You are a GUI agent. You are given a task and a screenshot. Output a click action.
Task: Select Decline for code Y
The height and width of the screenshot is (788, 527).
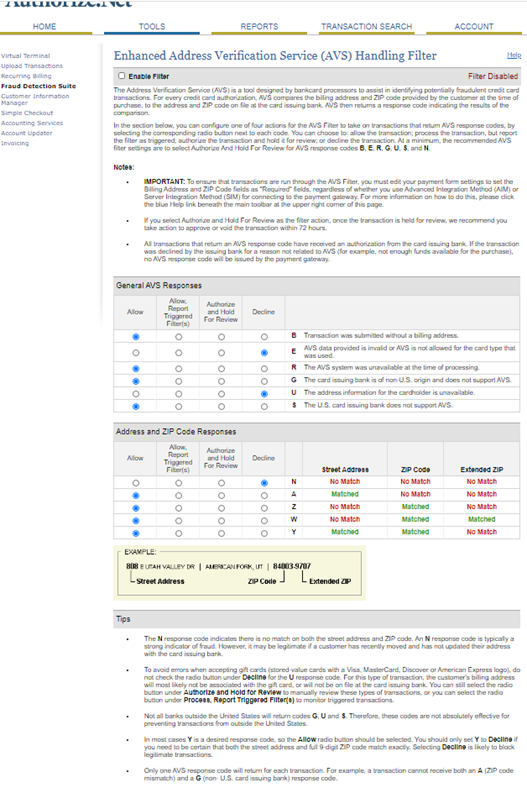click(x=264, y=533)
